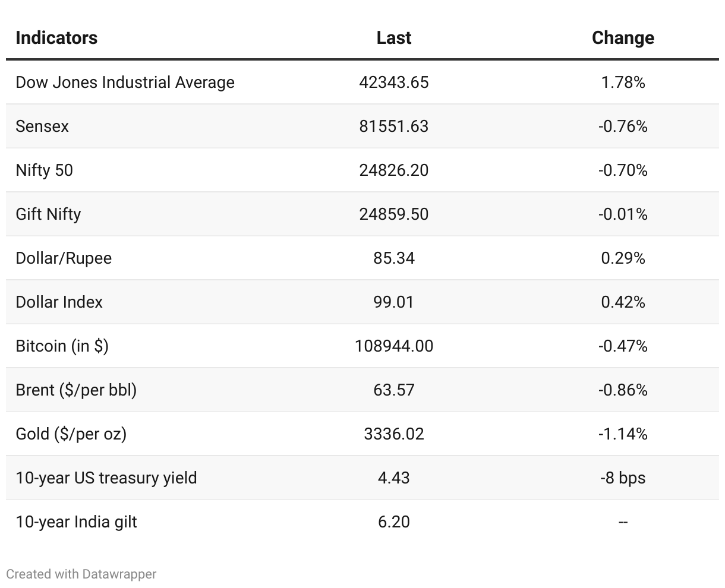
Task: Click the Last column header
Action: [393, 38]
